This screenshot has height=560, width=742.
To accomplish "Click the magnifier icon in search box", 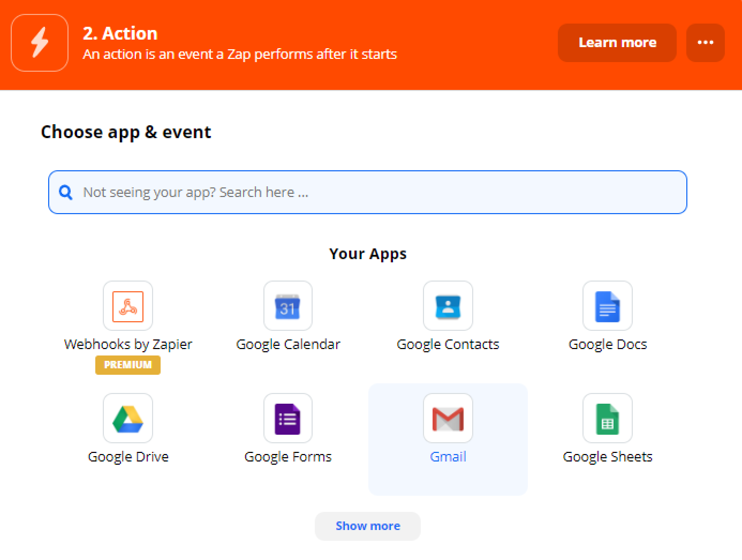I will point(65,192).
